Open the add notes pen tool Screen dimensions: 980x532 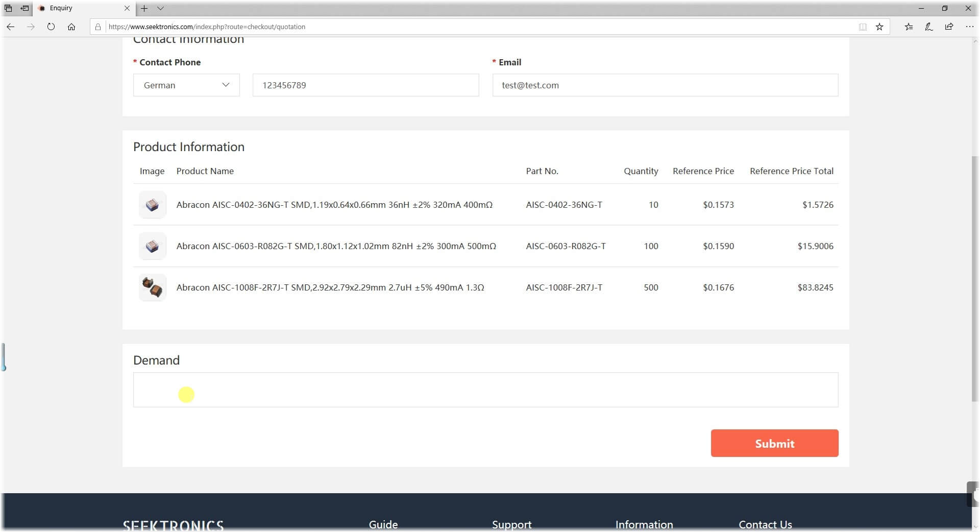pyautogui.click(x=929, y=27)
